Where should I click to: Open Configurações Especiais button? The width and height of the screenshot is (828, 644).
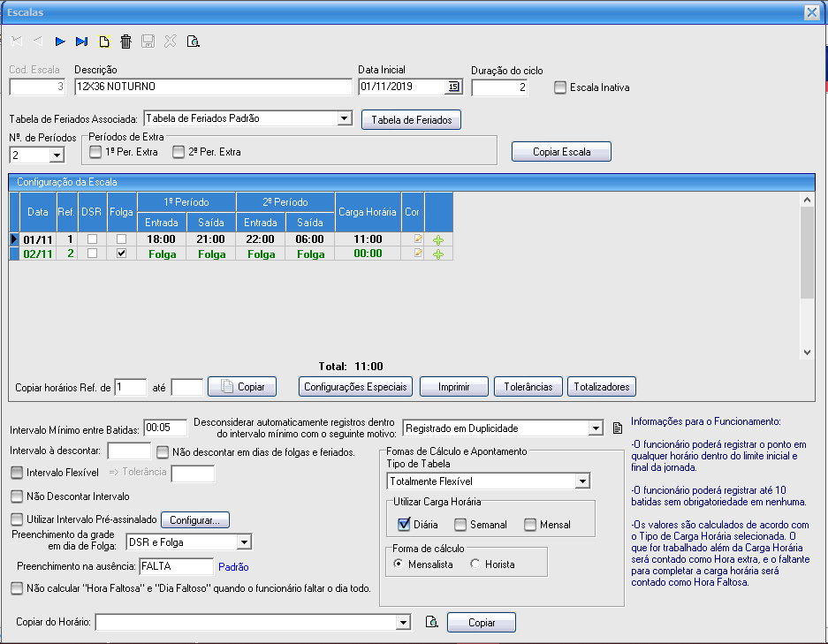pos(354,386)
